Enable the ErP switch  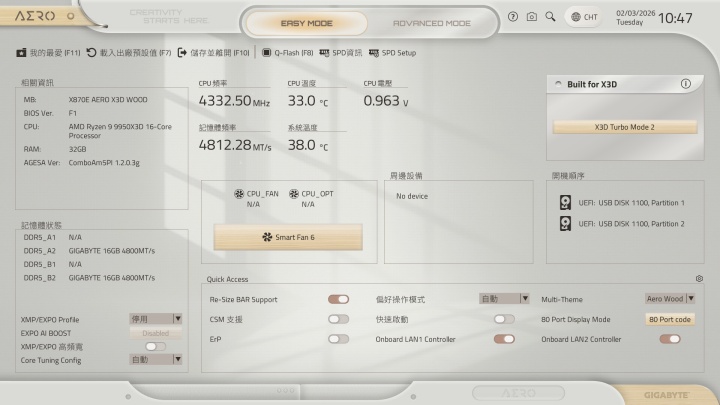point(338,339)
